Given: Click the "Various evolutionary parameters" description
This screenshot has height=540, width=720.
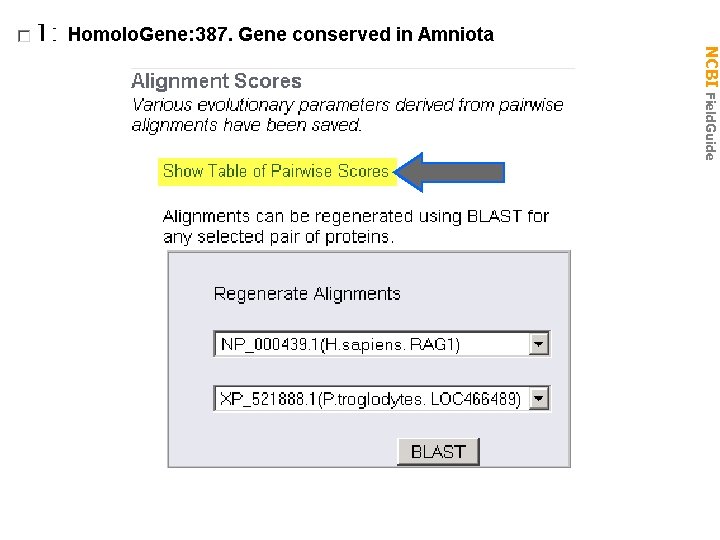Looking at the screenshot, I should click(x=347, y=105).
